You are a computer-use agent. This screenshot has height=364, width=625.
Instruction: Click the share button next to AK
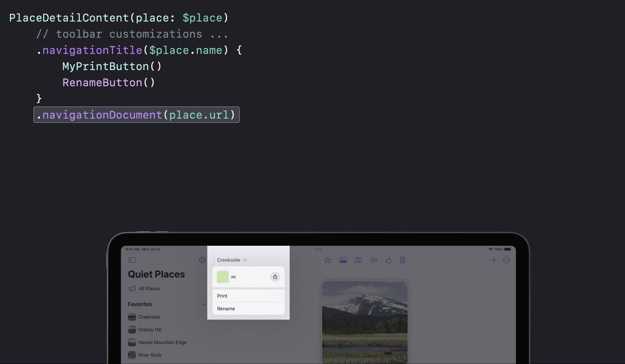[275, 277]
